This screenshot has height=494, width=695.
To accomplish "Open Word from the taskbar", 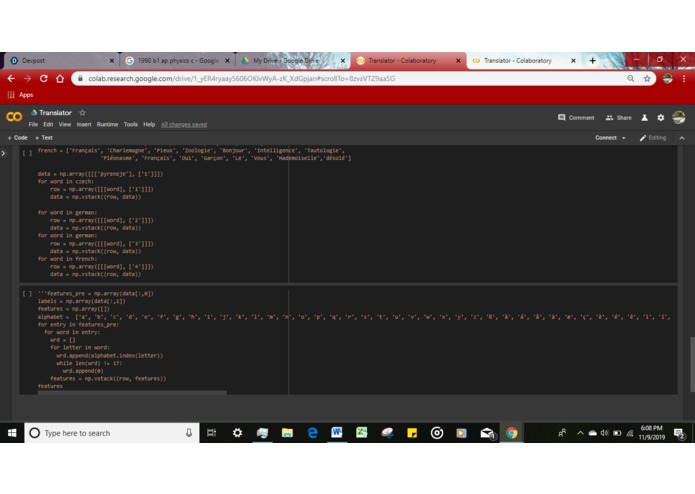I will 337,432.
